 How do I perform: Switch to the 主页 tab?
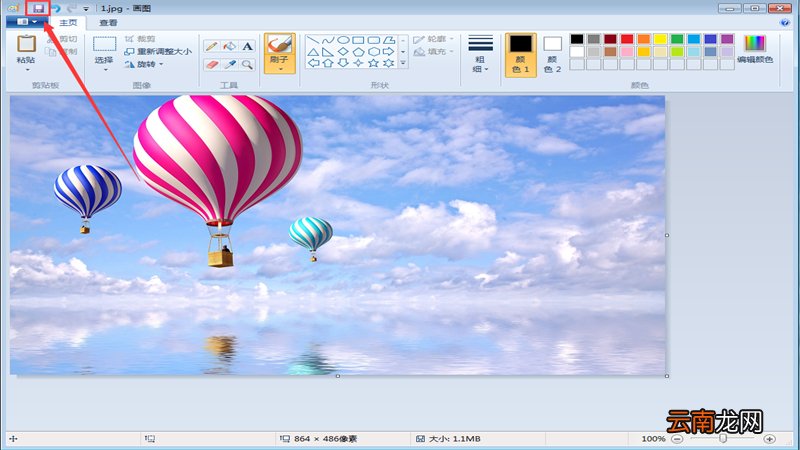coord(68,22)
